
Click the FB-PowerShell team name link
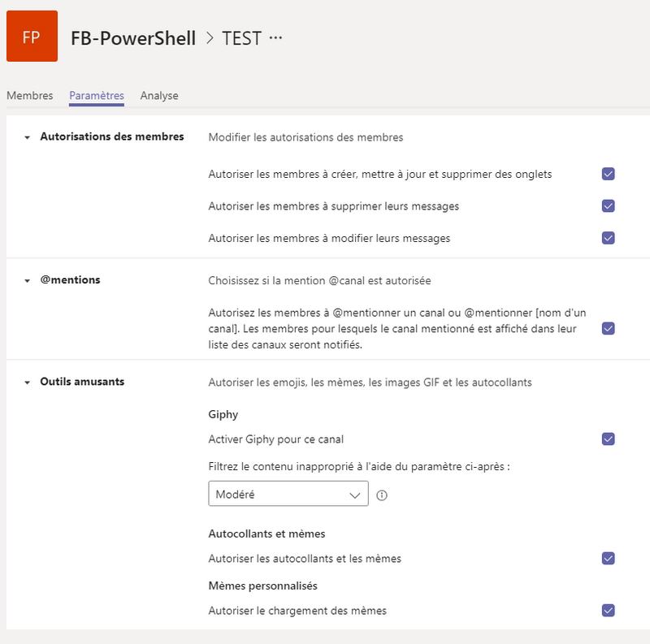(x=133, y=38)
